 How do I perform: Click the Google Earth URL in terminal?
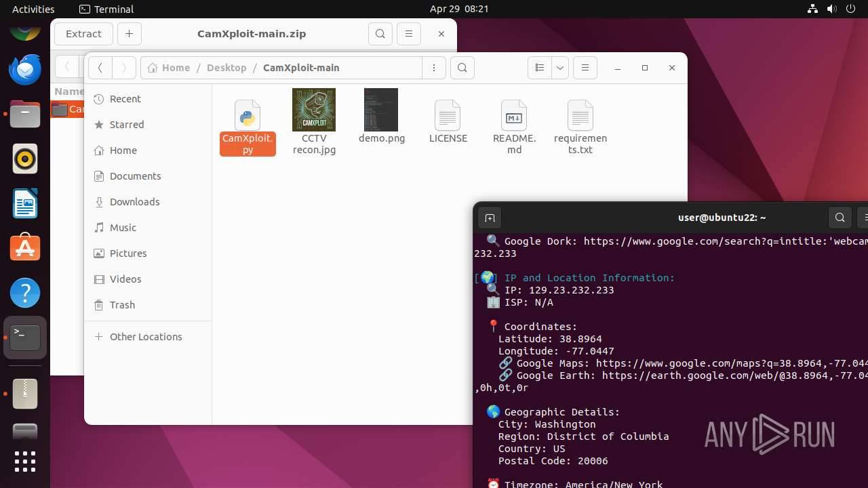point(734,375)
